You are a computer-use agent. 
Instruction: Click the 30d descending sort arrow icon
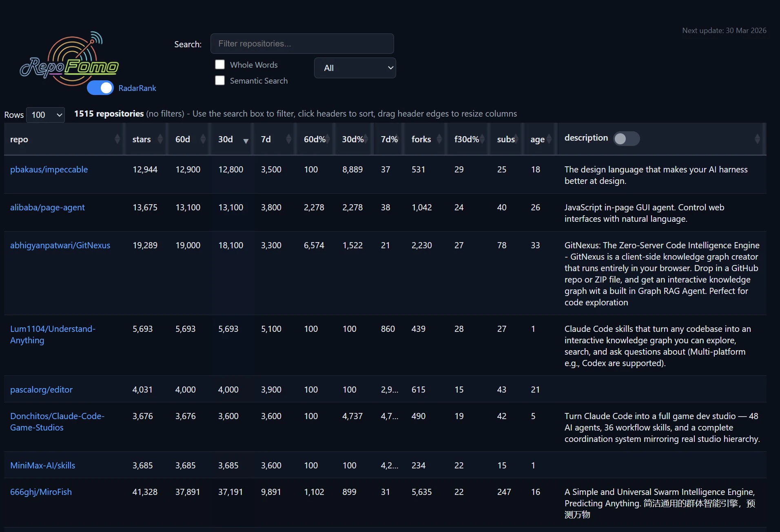[246, 141]
